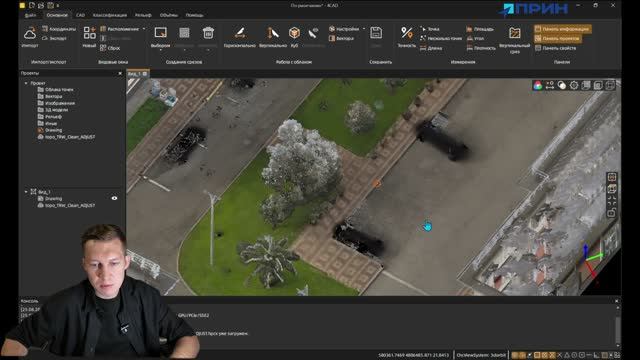640x360 pixels.
Task: Switch to the Основное ribbon tab
Action: [57, 15]
